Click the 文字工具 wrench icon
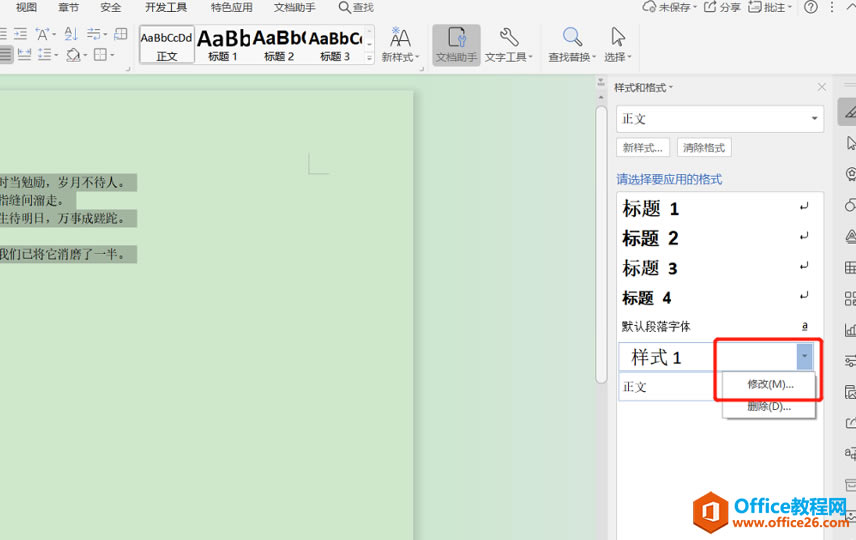Viewport: 856px width, 540px height. click(x=509, y=38)
